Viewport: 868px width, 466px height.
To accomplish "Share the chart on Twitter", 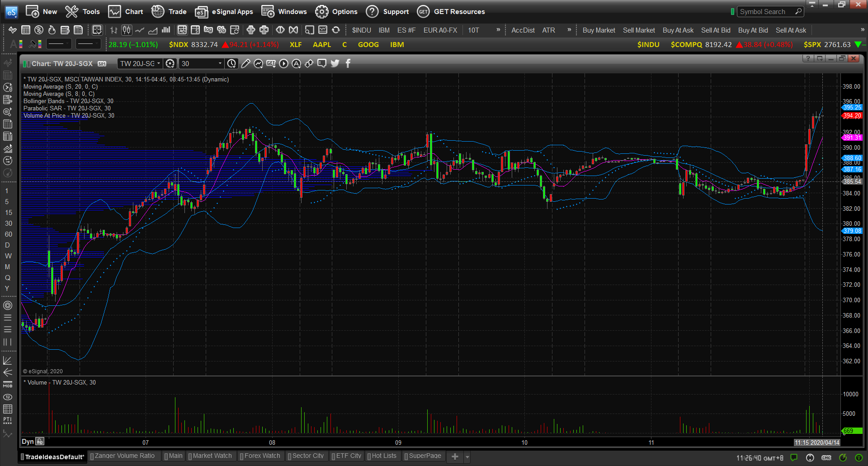I will click(335, 63).
